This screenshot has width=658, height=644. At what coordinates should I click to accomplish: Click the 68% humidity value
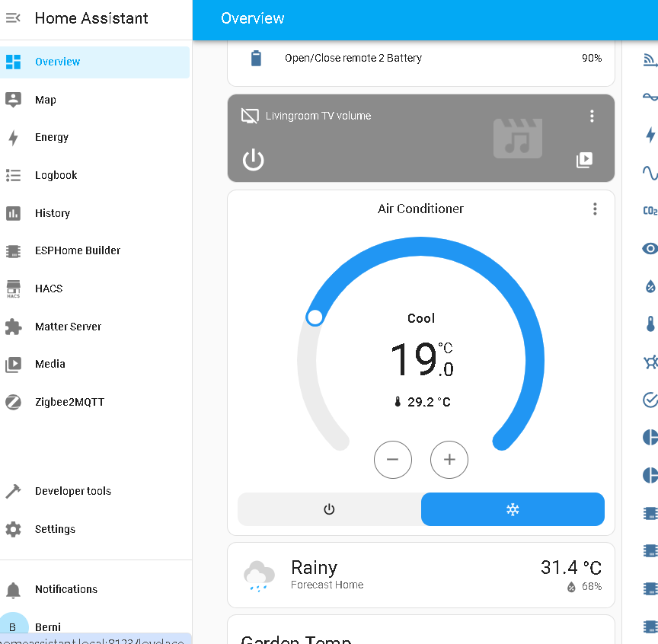[x=592, y=586]
